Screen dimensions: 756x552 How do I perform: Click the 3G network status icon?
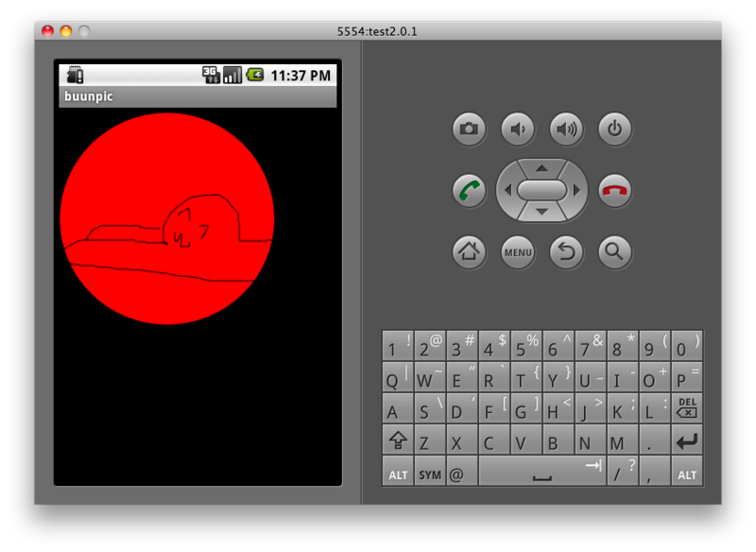coord(211,75)
